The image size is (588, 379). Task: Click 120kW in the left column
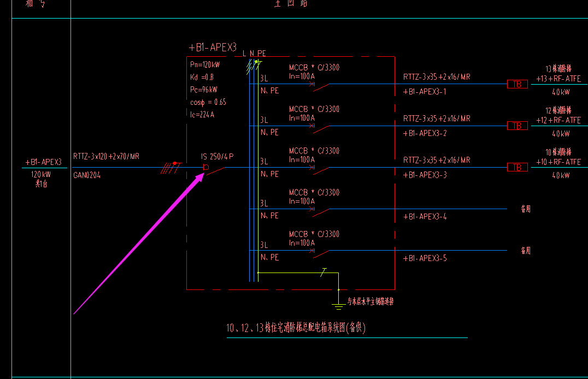click(40, 174)
